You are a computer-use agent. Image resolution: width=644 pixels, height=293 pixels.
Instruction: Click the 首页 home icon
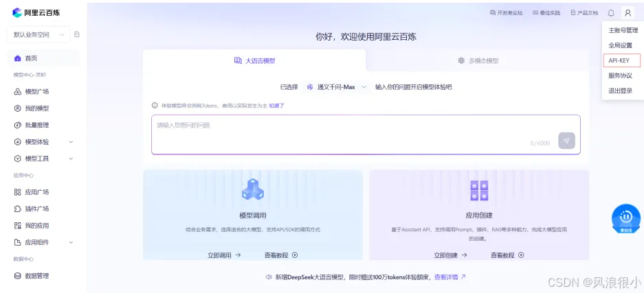pos(18,58)
